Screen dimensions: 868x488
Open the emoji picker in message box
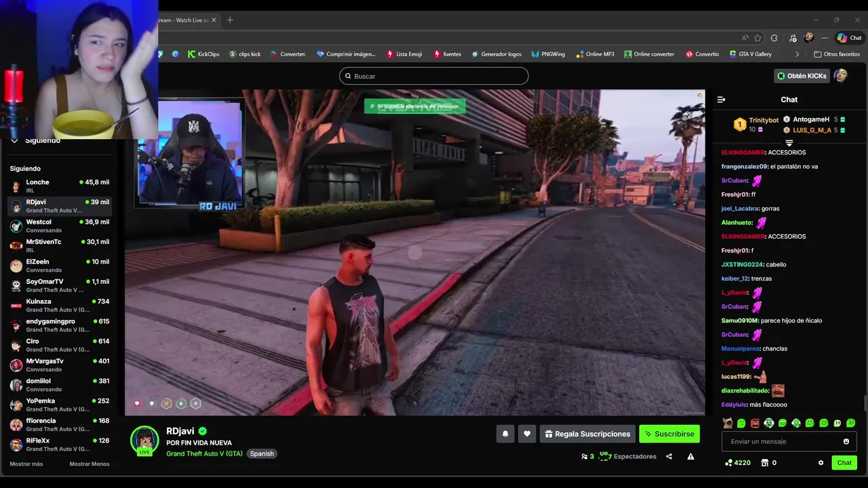pos(846,441)
